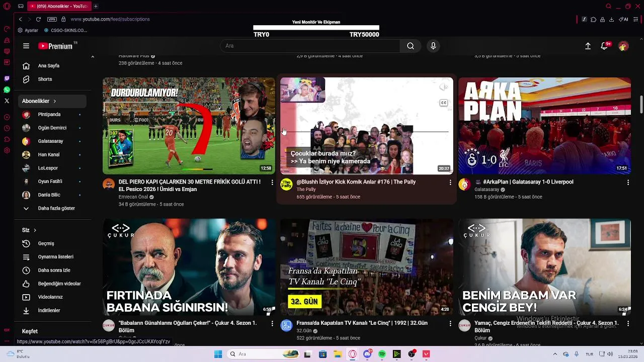Open WhatsApp in Opera sidebar
Screen dimensions: 644x362
click(7, 89)
